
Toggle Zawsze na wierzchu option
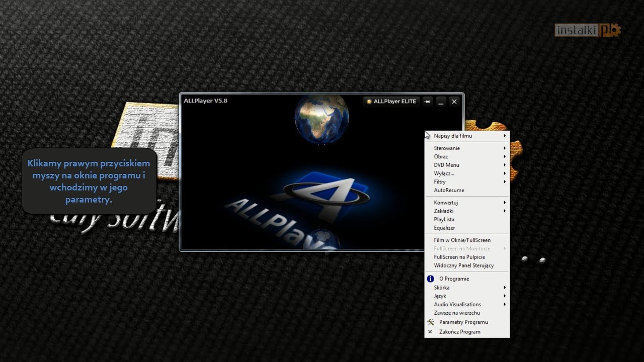[467, 313]
